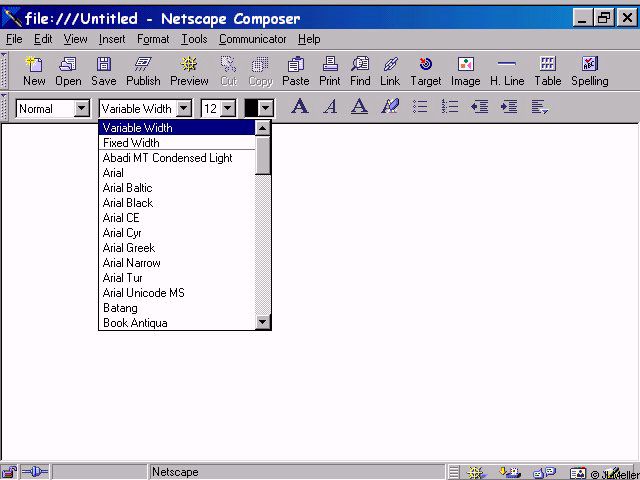Choose Arial Narrow font

click(177, 263)
